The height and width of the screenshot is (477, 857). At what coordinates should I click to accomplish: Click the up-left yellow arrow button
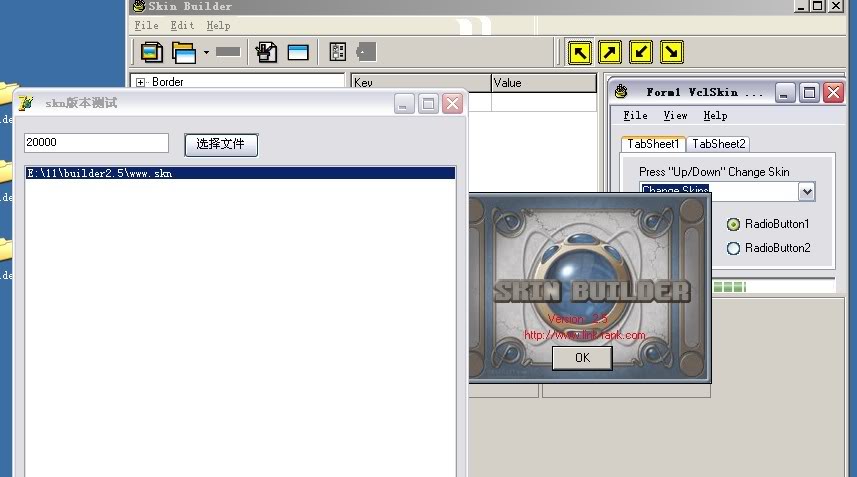coord(580,52)
